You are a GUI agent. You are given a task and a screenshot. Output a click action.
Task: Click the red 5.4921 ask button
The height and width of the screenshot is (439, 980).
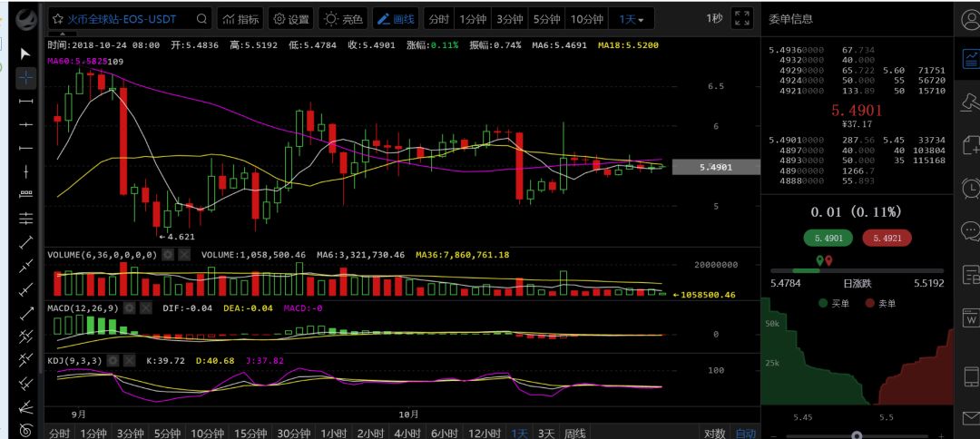click(887, 238)
